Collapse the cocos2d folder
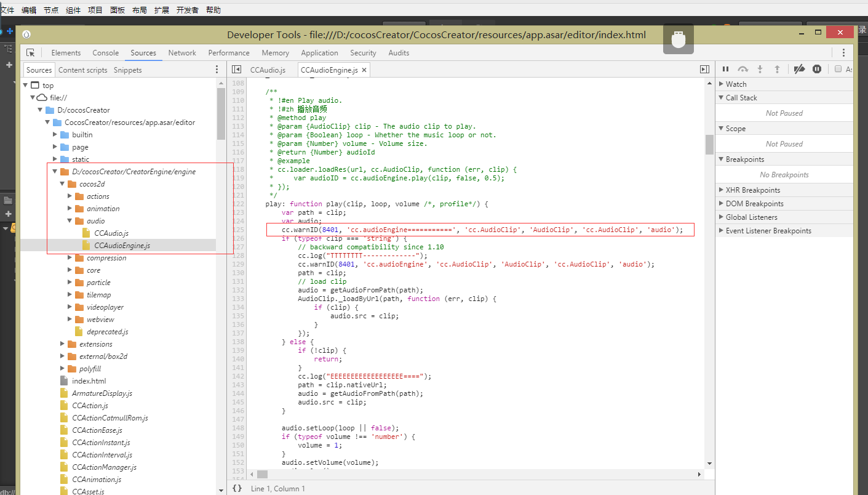 [x=62, y=184]
